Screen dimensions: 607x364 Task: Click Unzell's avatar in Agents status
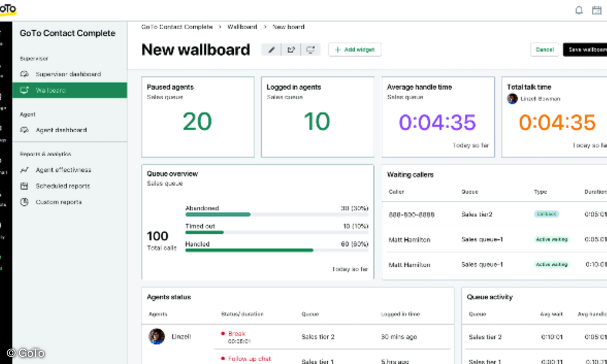[x=157, y=336]
